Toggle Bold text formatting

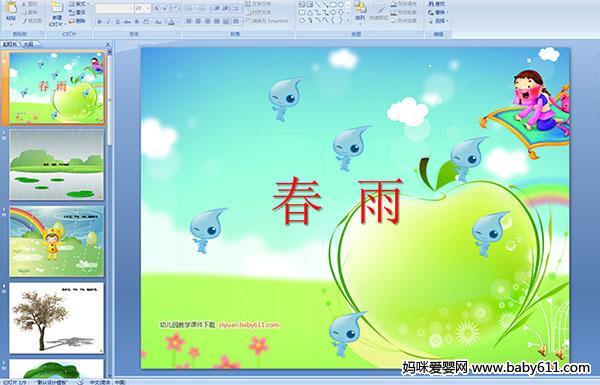[x=100, y=22]
